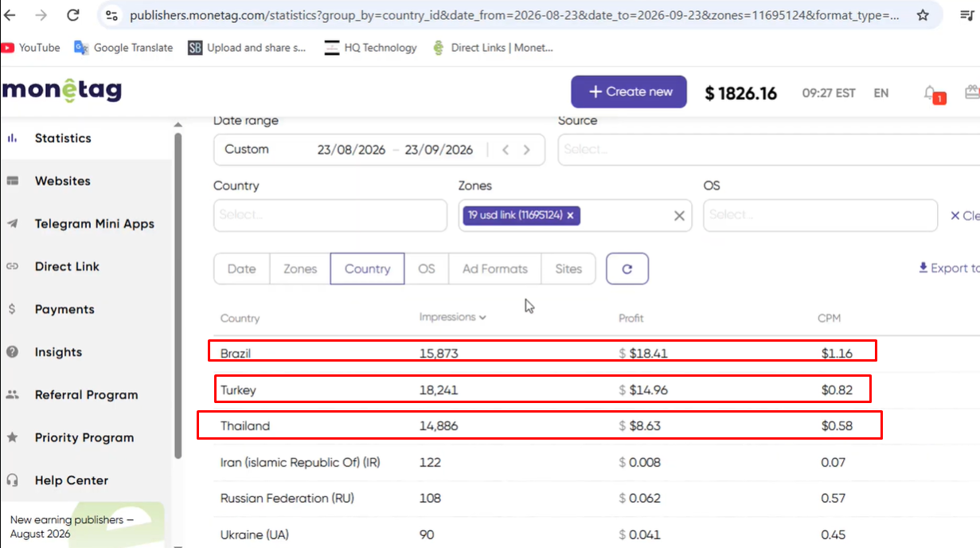Image resolution: width=980 pixels, height=548 pixels.
Task: Open the Country filter dropdown
Action: tap(330, 215)
